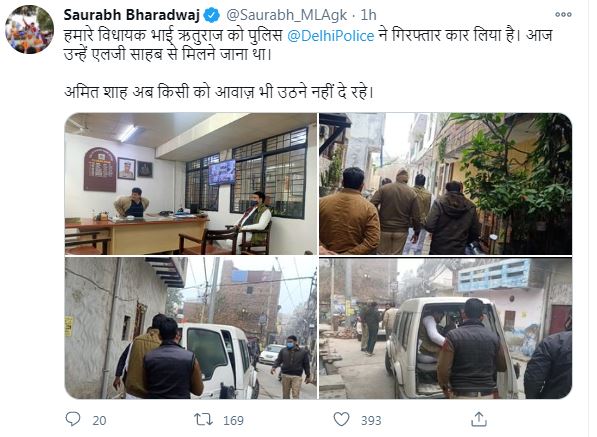Open the reply comment icon
The image size is (597, 437).
(x=73, y=419)
